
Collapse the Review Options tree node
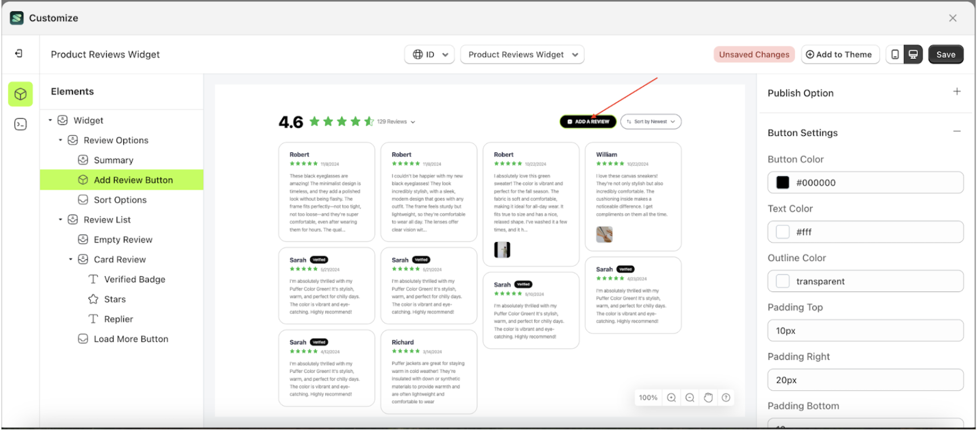pos(60,140)
